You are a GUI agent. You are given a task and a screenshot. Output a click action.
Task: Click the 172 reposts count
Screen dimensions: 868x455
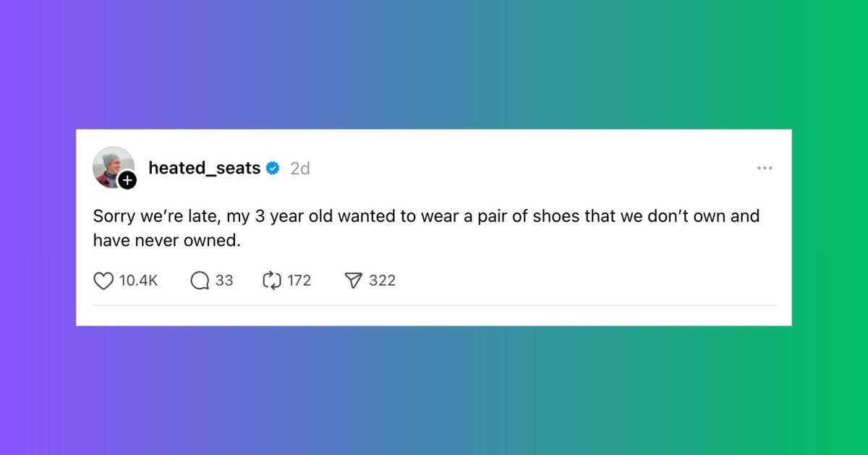tap(299, 281)
